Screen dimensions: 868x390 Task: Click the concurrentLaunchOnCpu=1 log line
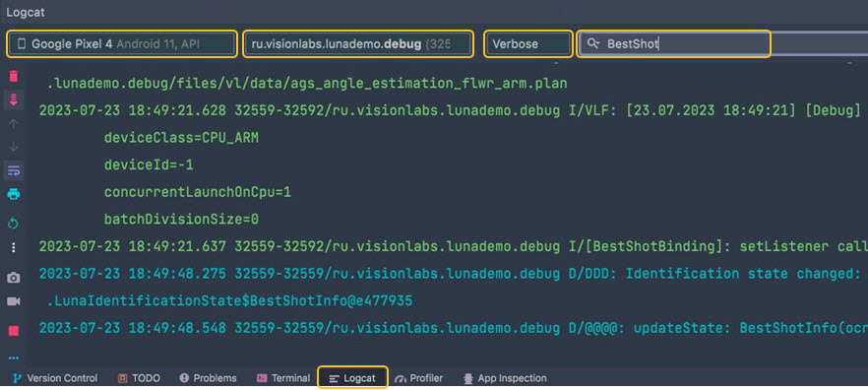click(198, 192)
